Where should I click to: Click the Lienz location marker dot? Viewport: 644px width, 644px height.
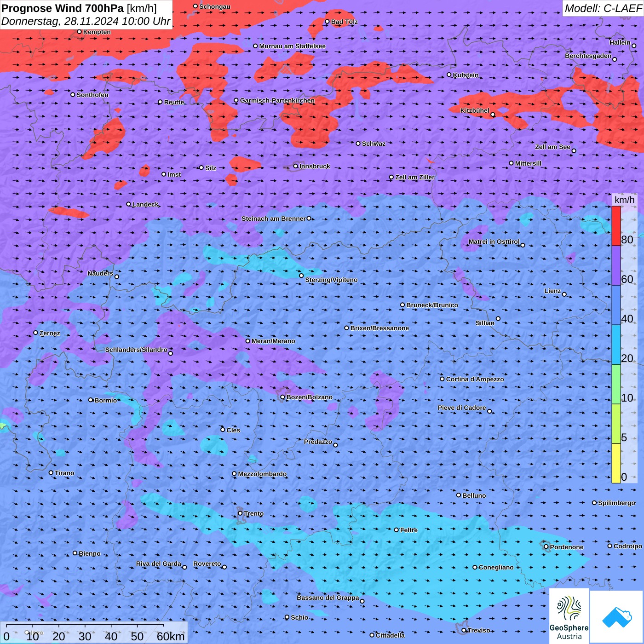tap(564, 294)
